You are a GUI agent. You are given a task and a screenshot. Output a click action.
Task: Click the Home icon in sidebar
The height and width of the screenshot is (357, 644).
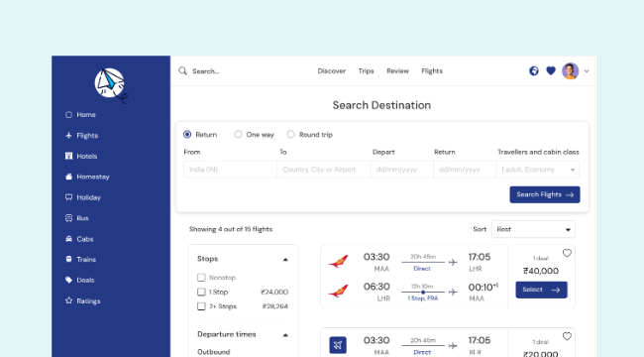click(x=68, y=115)
